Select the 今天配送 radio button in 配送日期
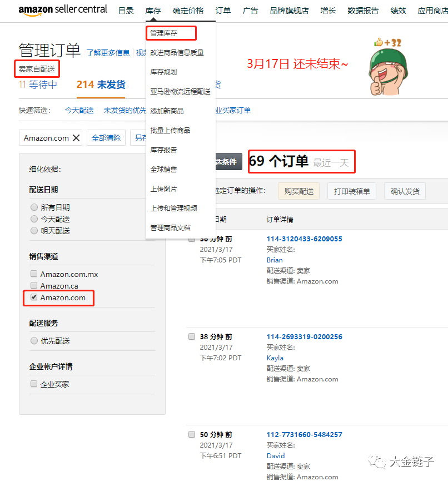The height and width of the screenshot is (481, 448). click(34, 219)
